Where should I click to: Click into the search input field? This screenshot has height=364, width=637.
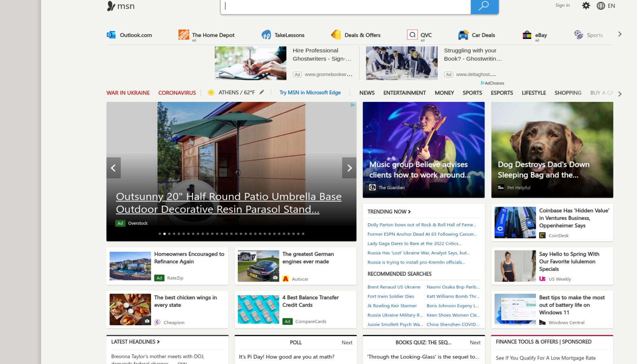click(346, 6)
